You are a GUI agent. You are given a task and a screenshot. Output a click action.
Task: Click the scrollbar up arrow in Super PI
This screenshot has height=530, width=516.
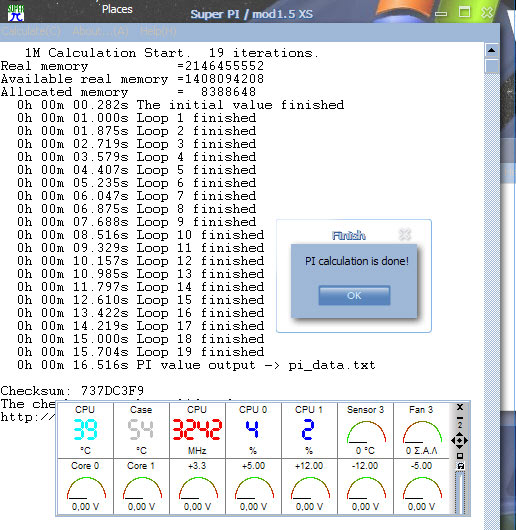pos(492,50)
